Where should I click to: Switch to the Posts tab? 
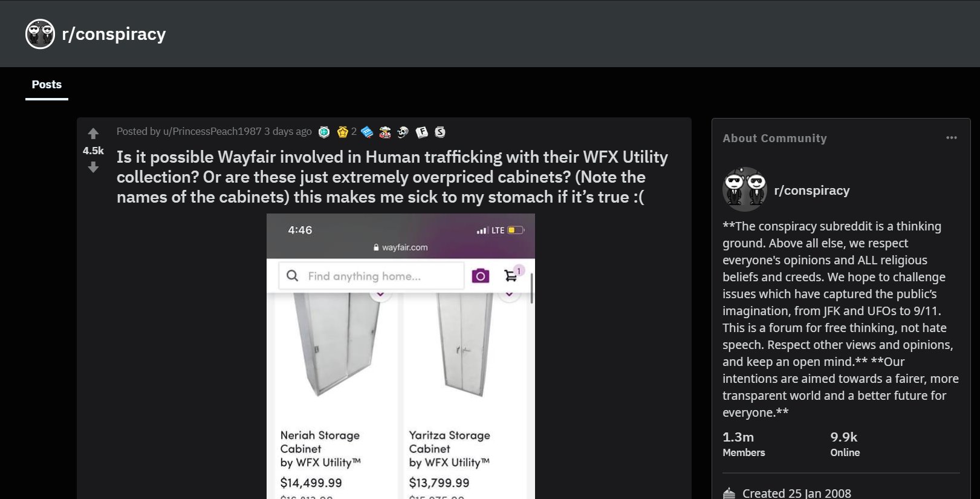[x=47, y=85]
